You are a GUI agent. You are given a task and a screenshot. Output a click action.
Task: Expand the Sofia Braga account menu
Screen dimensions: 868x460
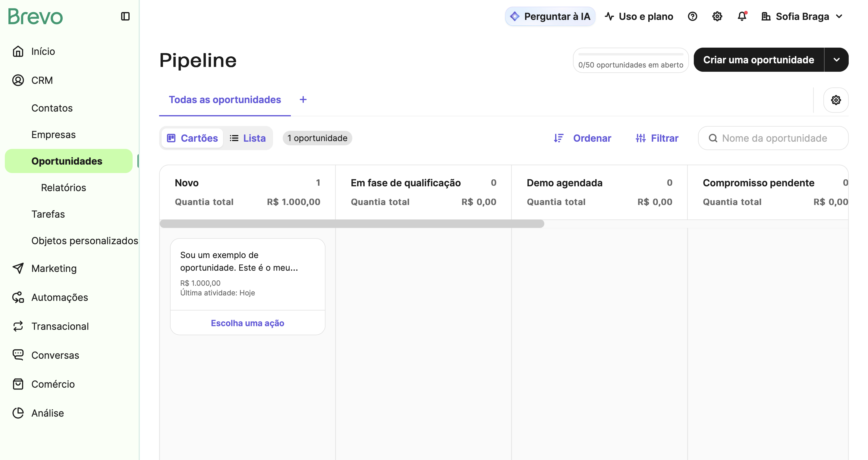tap(839, 16)
